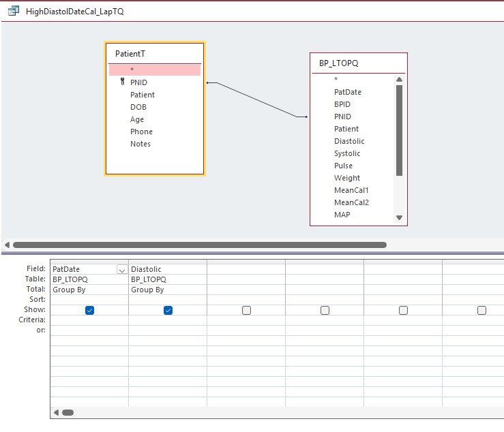Select Notes field in PatientT
504x432 pixels.
pyautogui.click(x=140, y=144)
